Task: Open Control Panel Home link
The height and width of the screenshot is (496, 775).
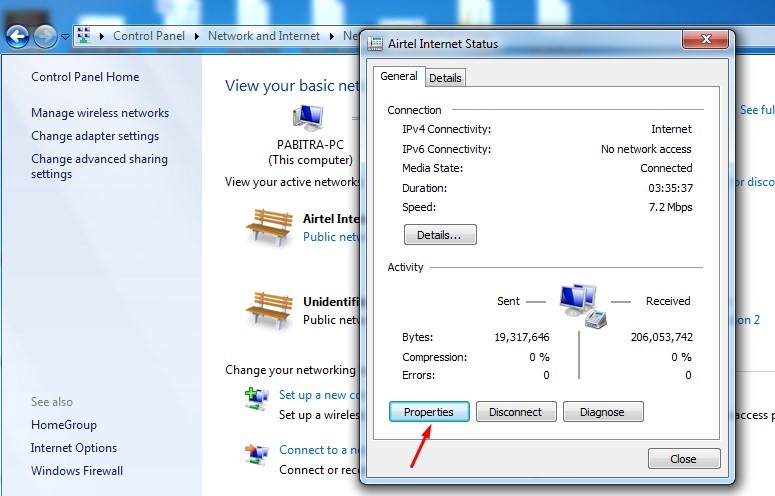Action: click(x=85, y=77)
